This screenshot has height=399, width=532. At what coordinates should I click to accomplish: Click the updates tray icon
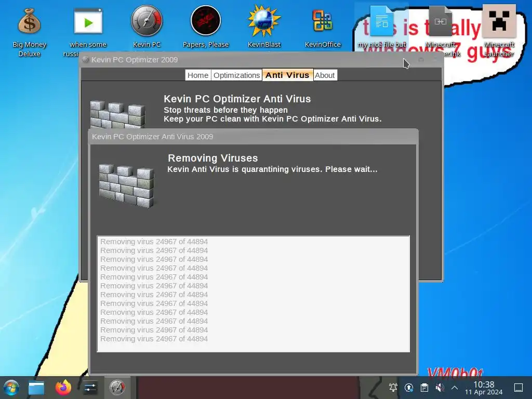point(409,388)
